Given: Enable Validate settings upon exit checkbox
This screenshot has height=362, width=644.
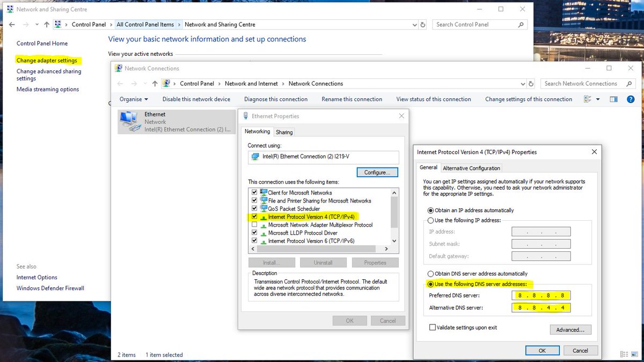Looking at the screenshot, I should [433, 327].
